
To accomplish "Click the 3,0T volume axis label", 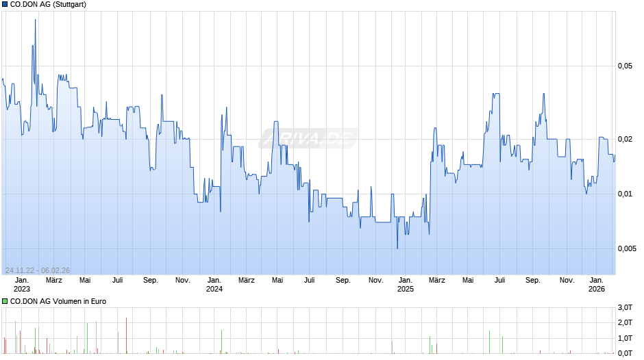I will coord(625,308).
